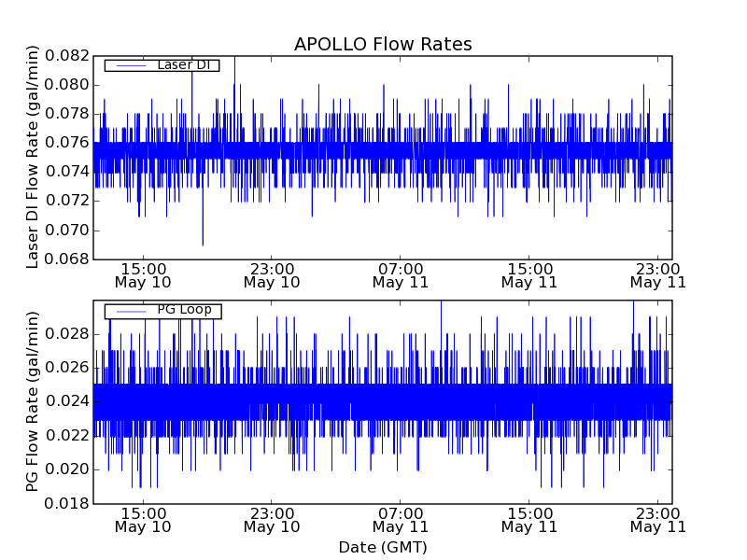Click the blue line sample in PG Loop legend
The image size is (747, 560).
(x=130, y=311)
